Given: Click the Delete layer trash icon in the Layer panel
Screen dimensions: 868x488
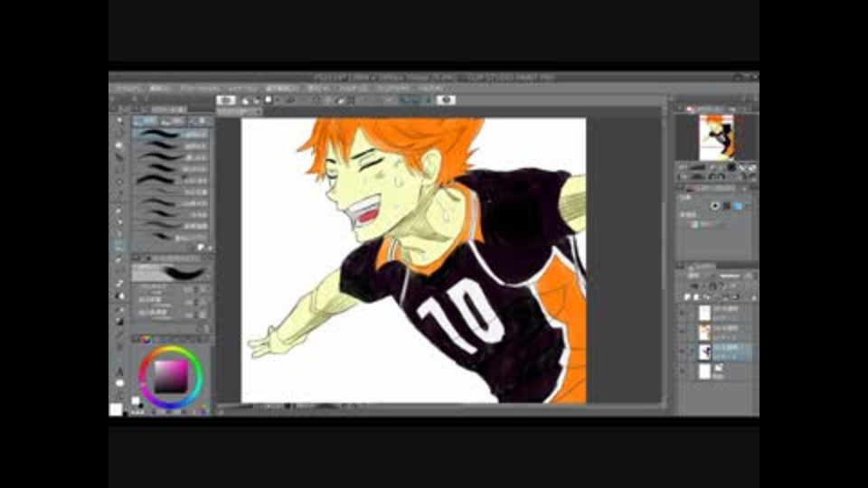Looking at the screenshot, I should tap(753, 297).
